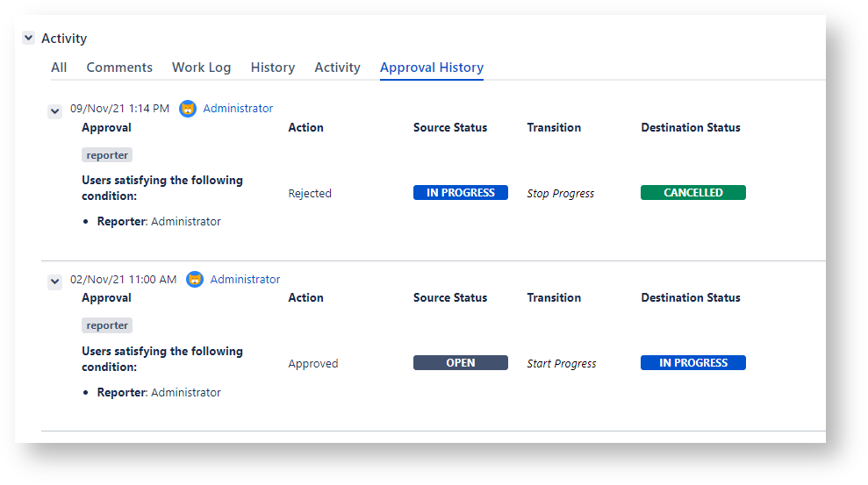Screen dimensions: 868x485
Task: Go to the Activity tab
Action: [x=337, y=68]
